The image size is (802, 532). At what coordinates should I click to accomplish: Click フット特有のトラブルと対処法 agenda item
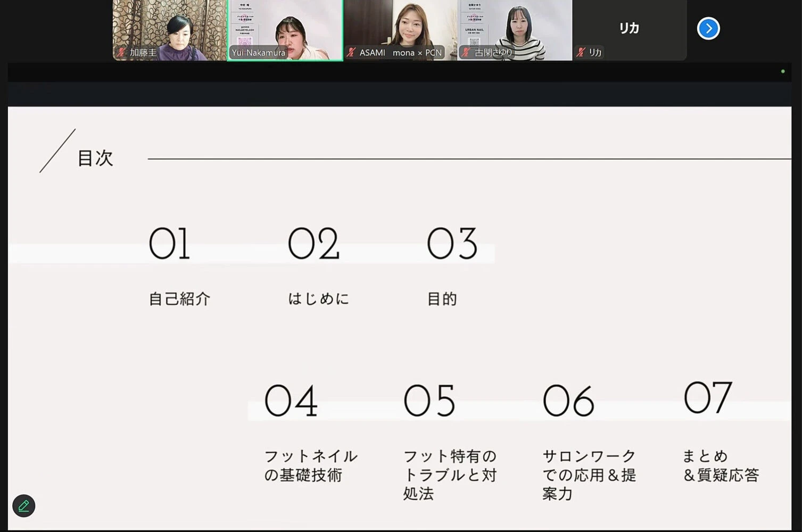click(x=450, y=475)
